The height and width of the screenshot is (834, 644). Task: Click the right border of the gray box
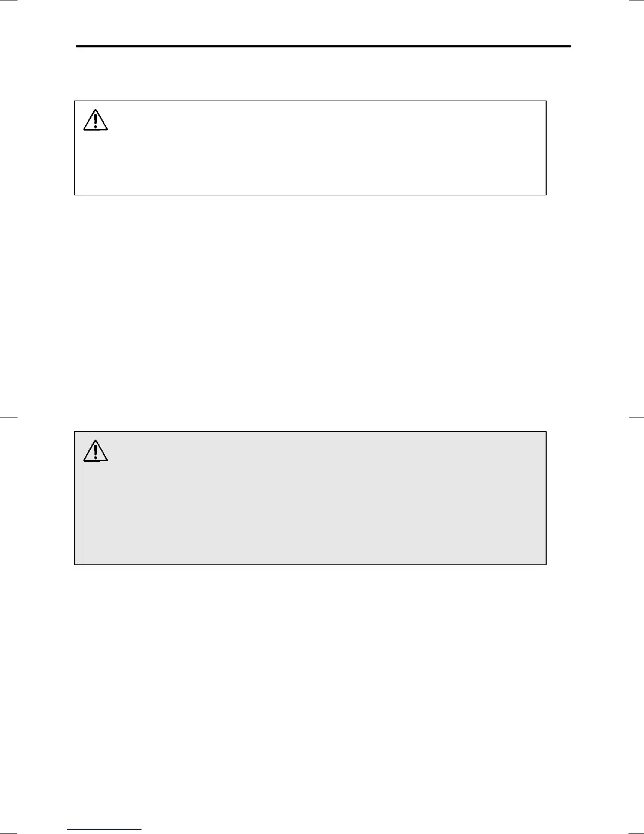coord(546,498)
